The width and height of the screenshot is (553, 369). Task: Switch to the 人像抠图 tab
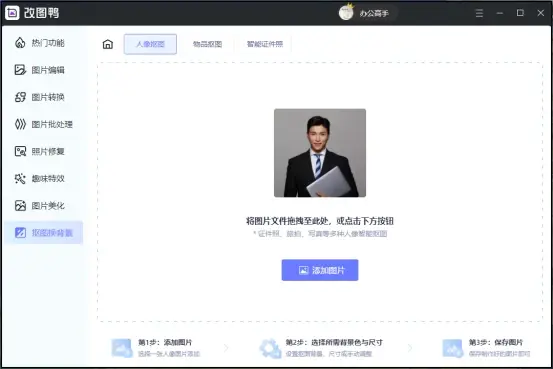click(150, 44)
